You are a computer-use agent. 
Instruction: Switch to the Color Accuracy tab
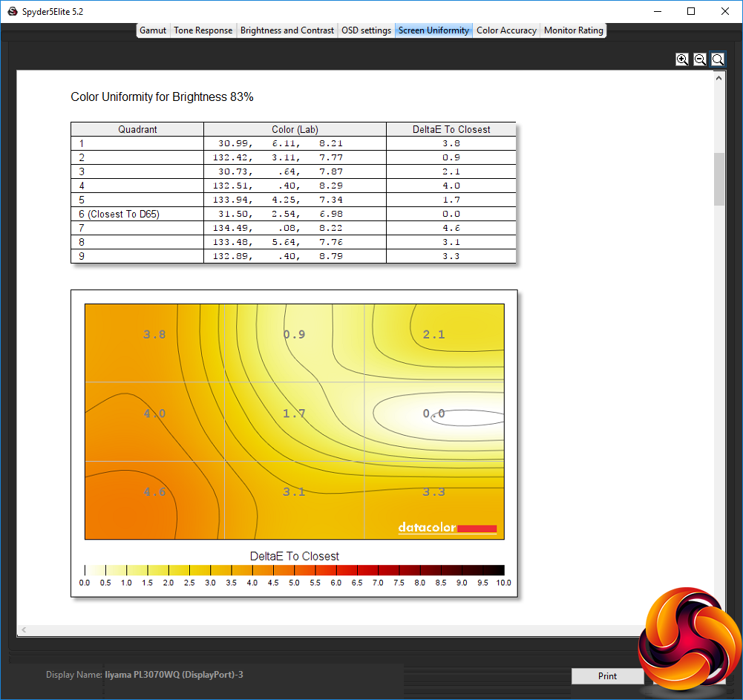click(x=506, y=30)
